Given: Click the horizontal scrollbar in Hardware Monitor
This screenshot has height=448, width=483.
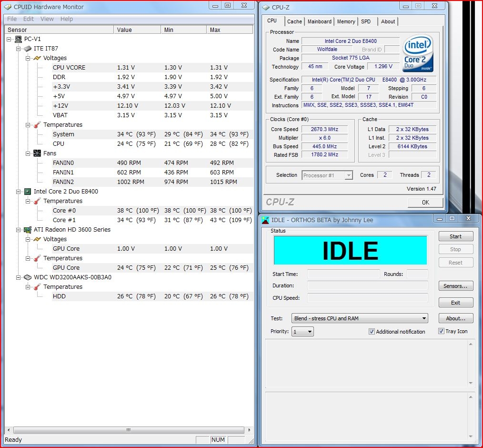Looking at the screenshot, I should click(128, 430).
